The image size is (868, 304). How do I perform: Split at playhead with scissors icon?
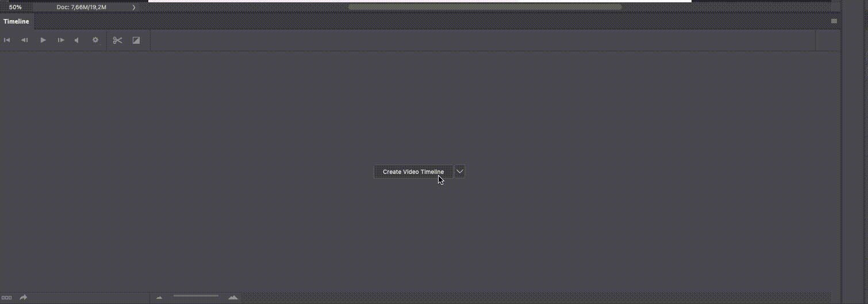pyautogui.click(x=117, y=40)
